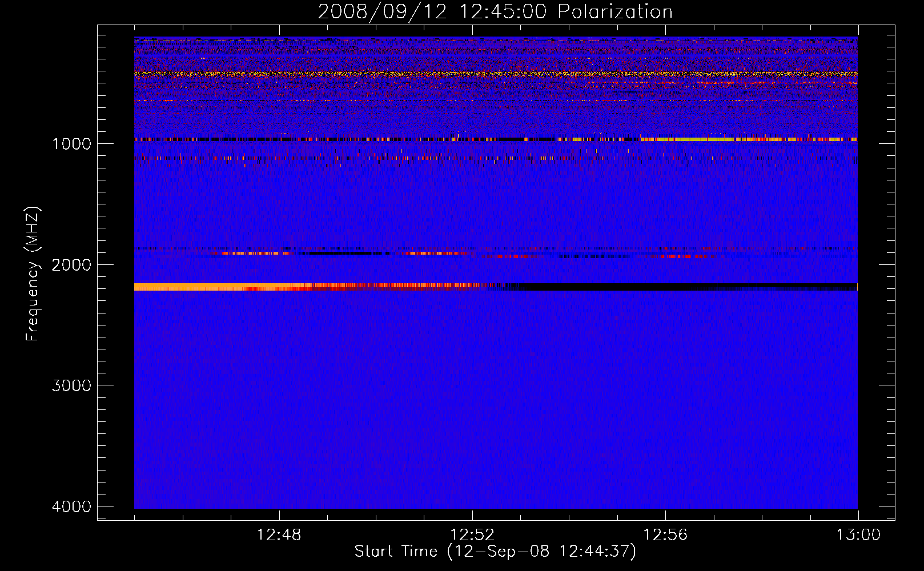Select the 4000 frequency tick label
This screenshot has height=571, width=924.
point(71,506)
